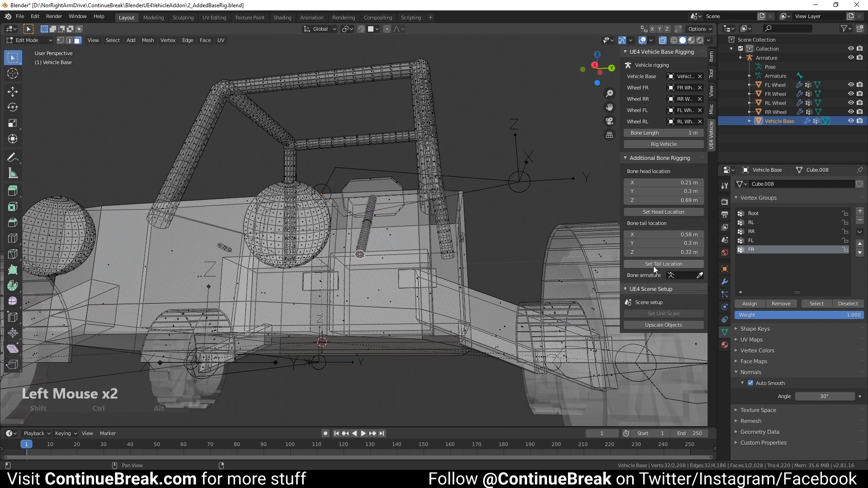Screen dimensions: 868x488
Task: Select the Spin tool
Action: point(13,286)
